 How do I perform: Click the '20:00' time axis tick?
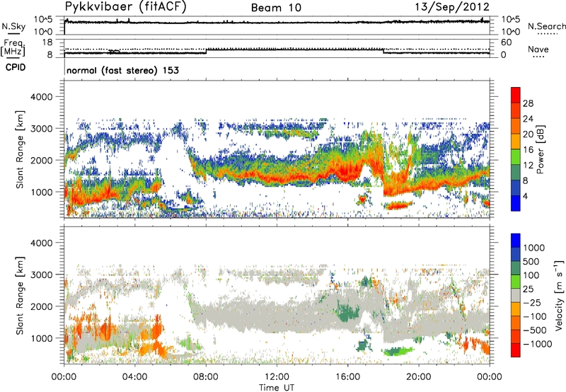tap(419, 376)
